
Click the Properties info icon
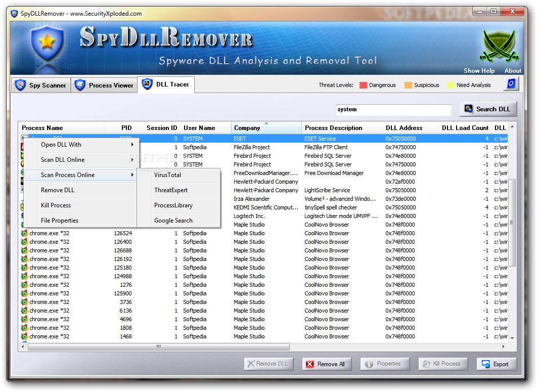[369, 364]
